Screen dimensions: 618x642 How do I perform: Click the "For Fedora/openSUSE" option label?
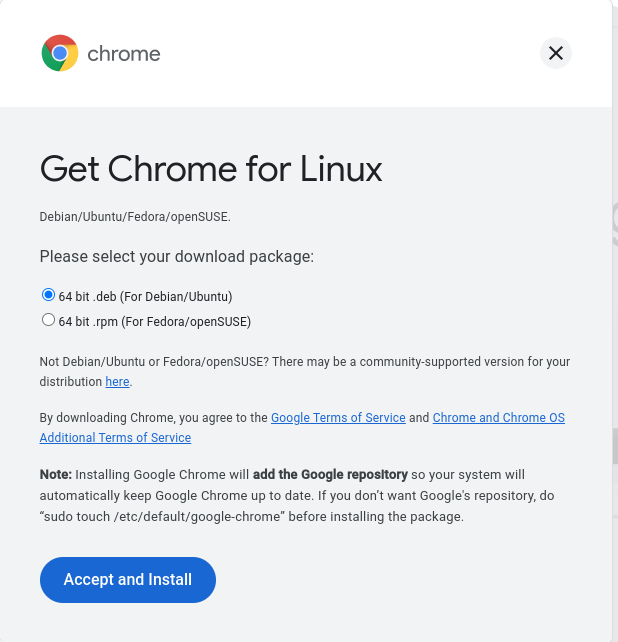point(196,322)
